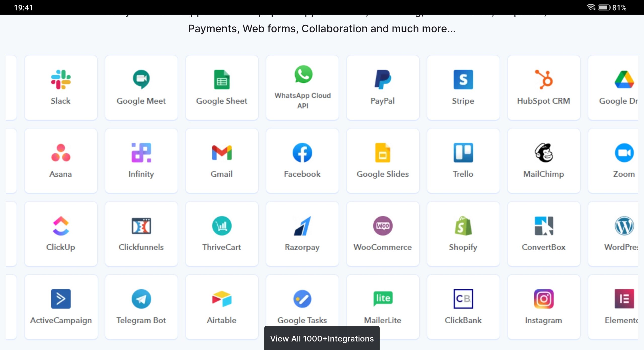Screen dimensions: 644x350
Task: Click View All 1000+Integrations button
Action: pyautogui.click(x=322, y=338)
